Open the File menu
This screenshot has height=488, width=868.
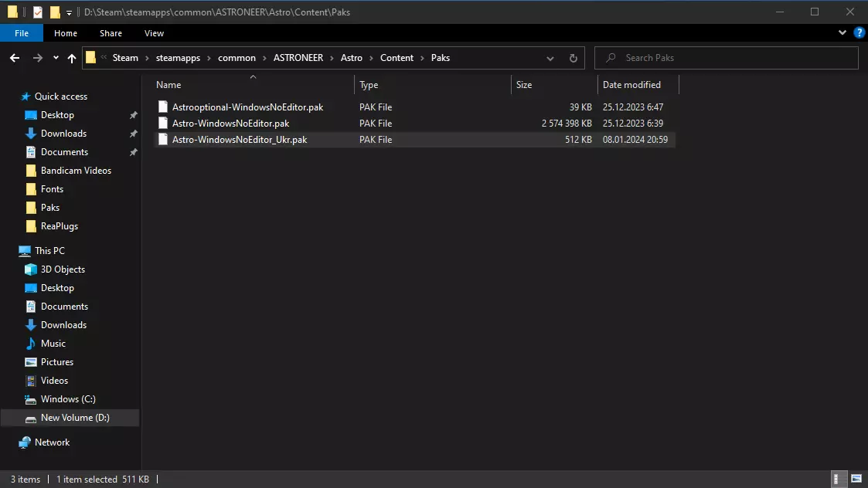[x=22, y=33]
